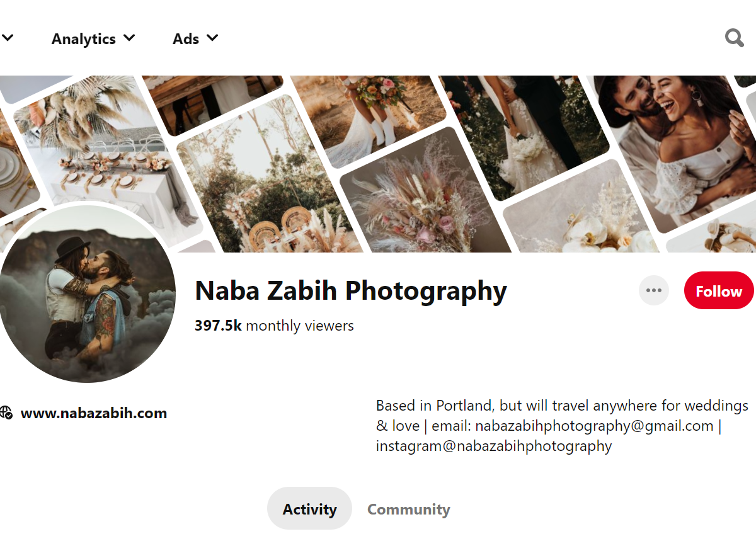Click the 397.5k monthly viewers text
Image resolution: width=756 pixels, height=546 pixels.
pyautogui.click(x=274, y=326)
